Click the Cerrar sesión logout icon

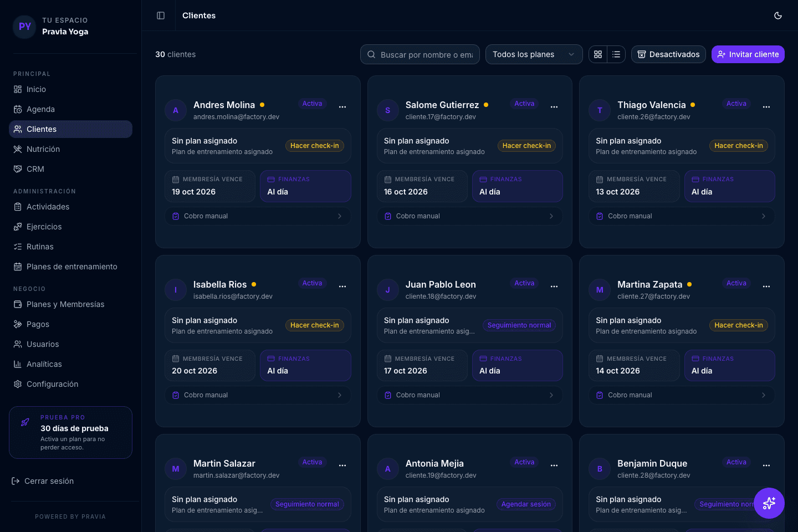(x=16, y=481)
